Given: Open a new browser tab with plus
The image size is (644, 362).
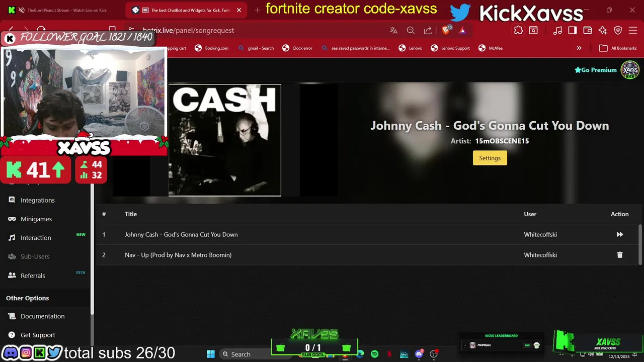Looking at the screenshot, I should [x=258, y=10].
